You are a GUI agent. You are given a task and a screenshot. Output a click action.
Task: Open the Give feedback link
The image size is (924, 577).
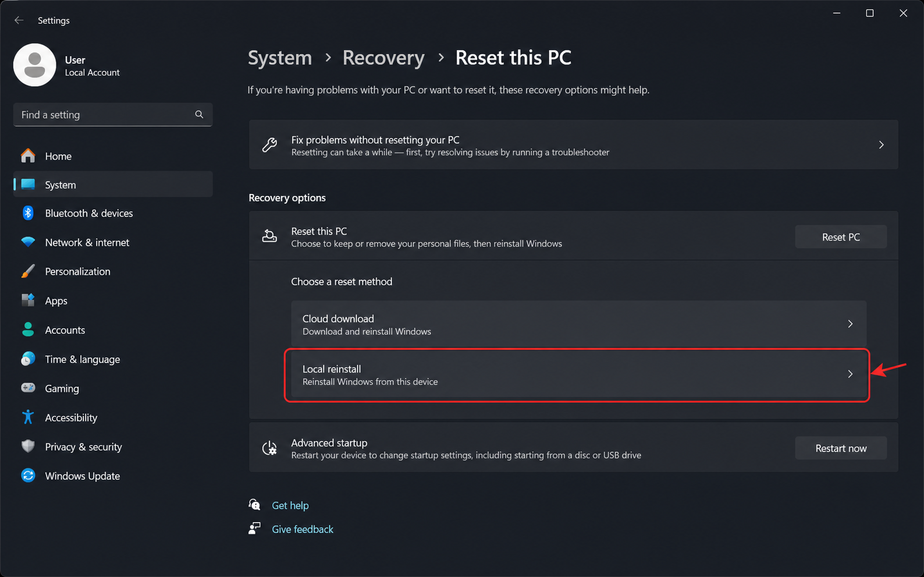click(x=303, y=529)
